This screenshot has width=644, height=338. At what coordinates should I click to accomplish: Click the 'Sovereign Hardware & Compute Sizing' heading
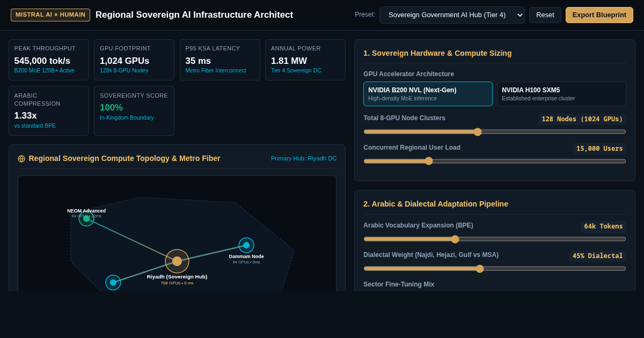point(437,53)
